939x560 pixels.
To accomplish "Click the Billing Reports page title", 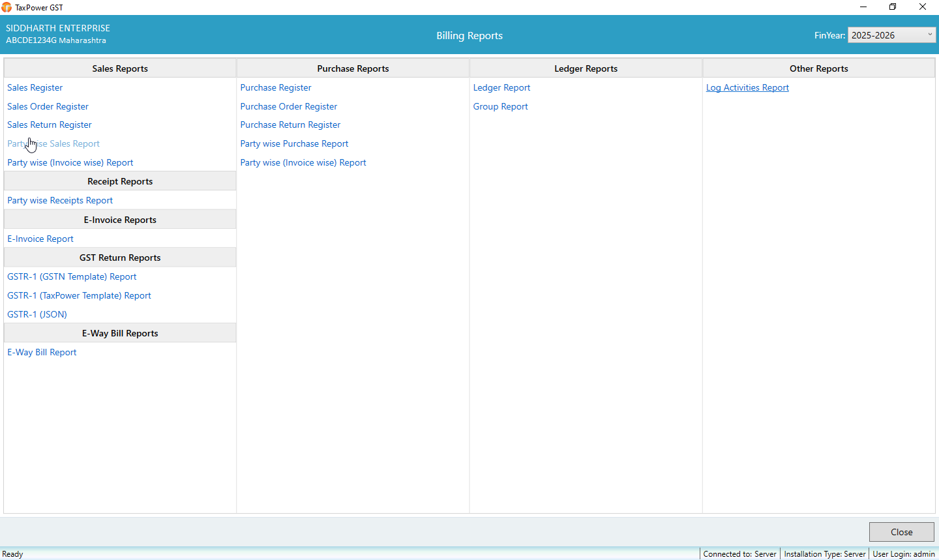I will (469, 36).
